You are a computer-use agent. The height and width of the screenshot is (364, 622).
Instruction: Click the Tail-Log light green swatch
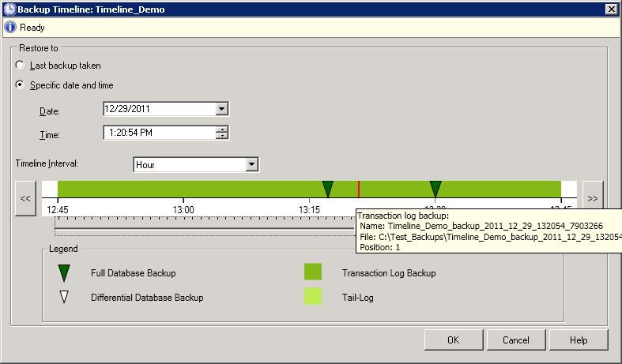pyautogui.click(x=313, y=297)
